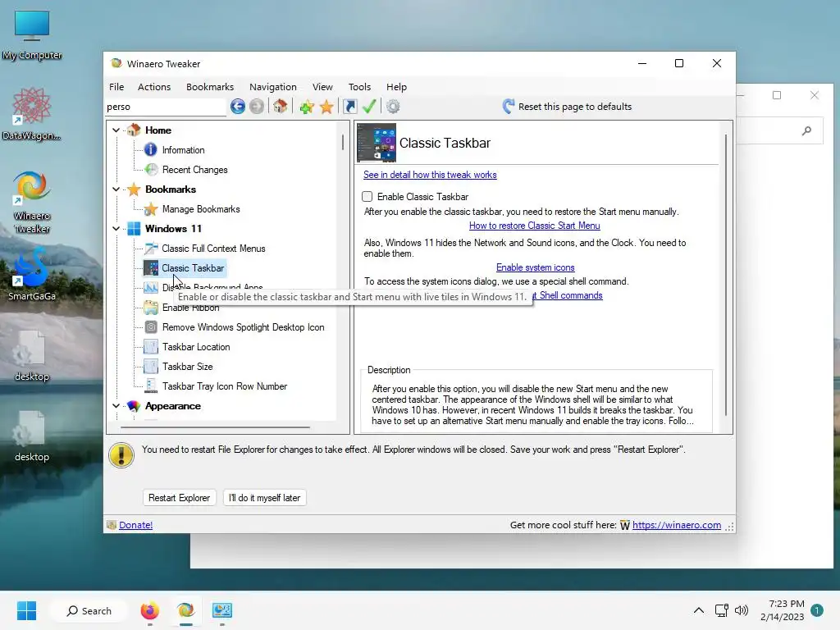Click the search box containing perso
Image resolution: width=840 pixels, height=630 pixels.
[x=166, y=107]
